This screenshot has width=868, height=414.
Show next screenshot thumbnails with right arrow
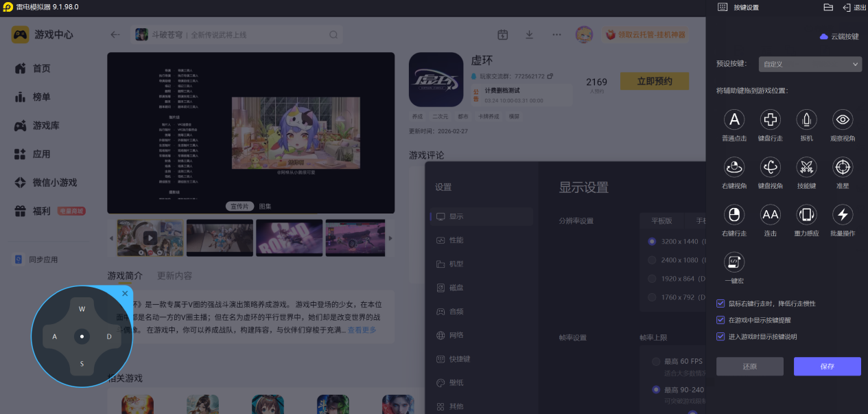[390, 238]
